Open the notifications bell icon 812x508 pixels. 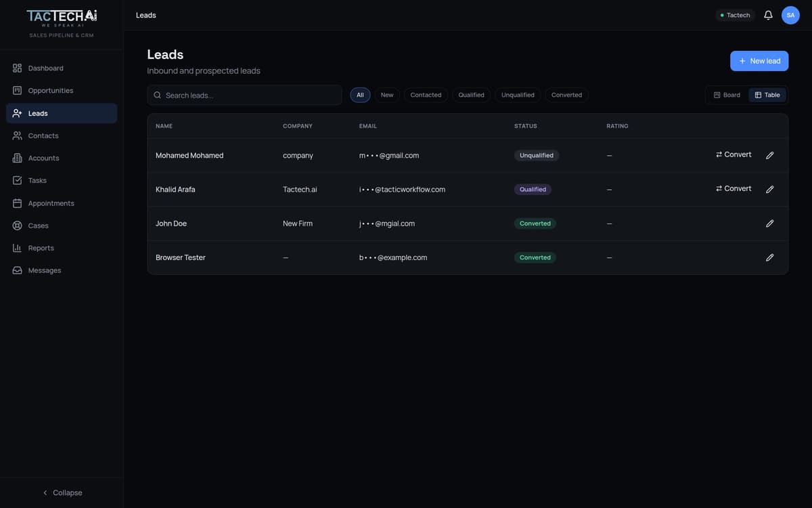[x=768, y=15]
